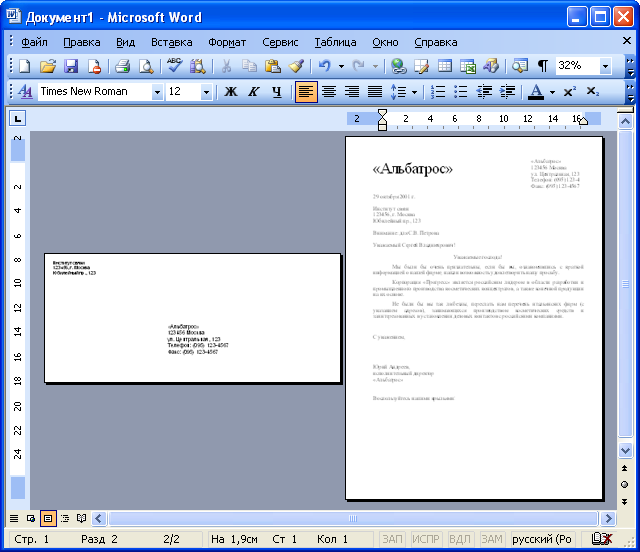This screenshot has height=552, width=640.
Task: Expand standard toolbar options chevron
Action: tap(631, 67)
